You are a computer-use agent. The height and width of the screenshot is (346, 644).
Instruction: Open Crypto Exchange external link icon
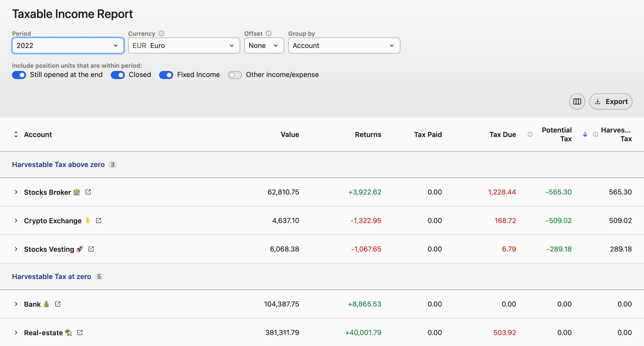pos(99,220)
